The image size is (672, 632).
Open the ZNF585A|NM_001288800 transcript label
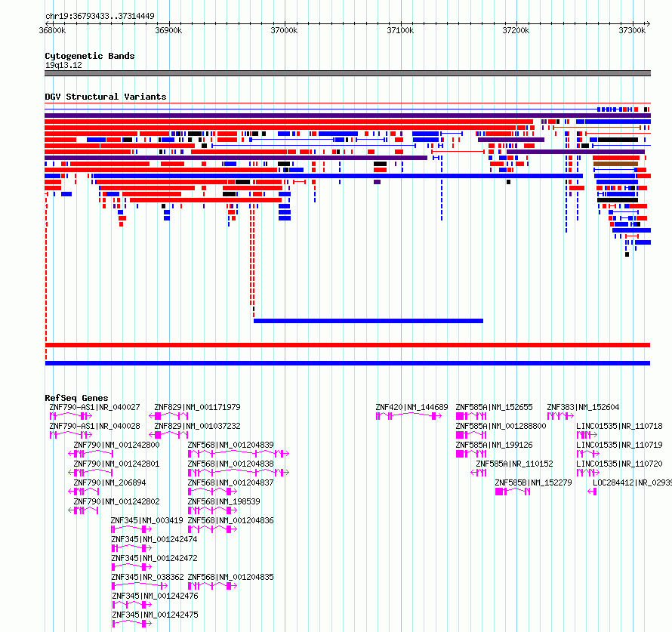tap(501, 426)
